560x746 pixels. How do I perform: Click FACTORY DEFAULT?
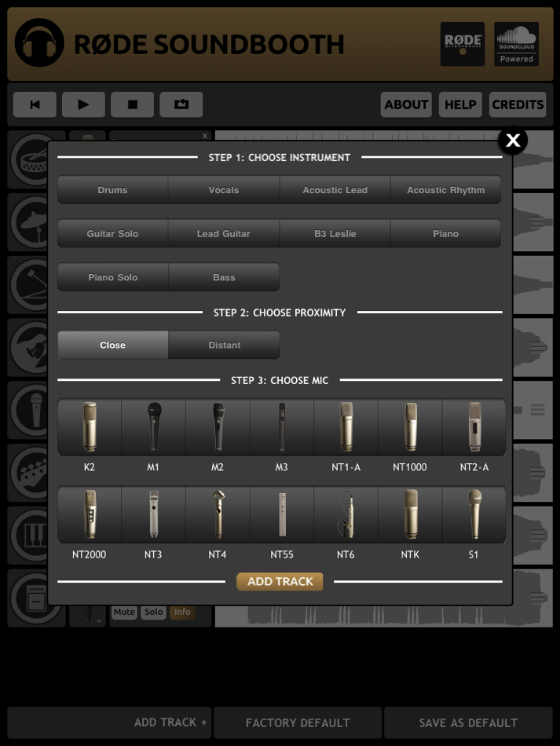298,722
